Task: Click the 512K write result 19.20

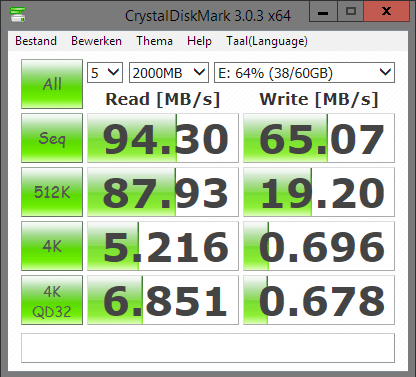Action: tap(319, 192)
